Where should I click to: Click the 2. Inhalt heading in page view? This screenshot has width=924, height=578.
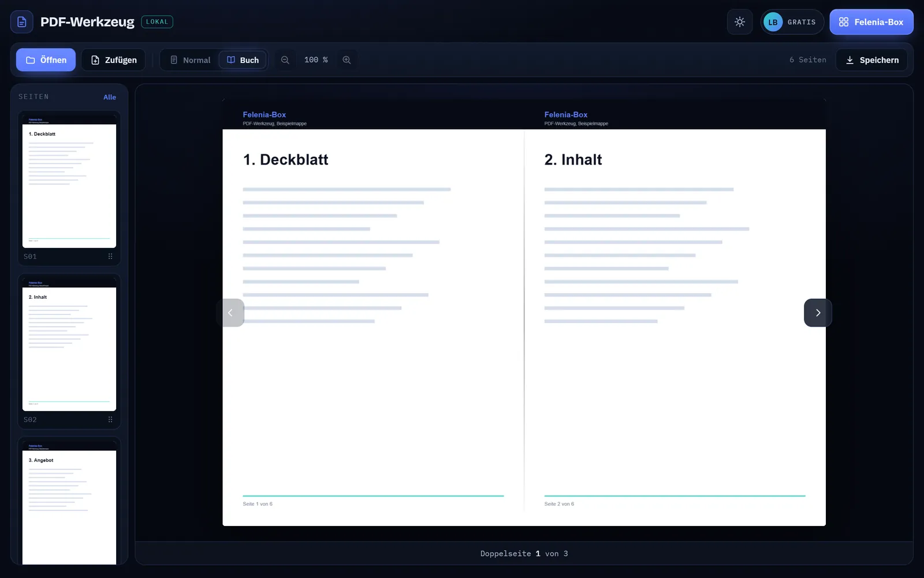tap(573, 160)
